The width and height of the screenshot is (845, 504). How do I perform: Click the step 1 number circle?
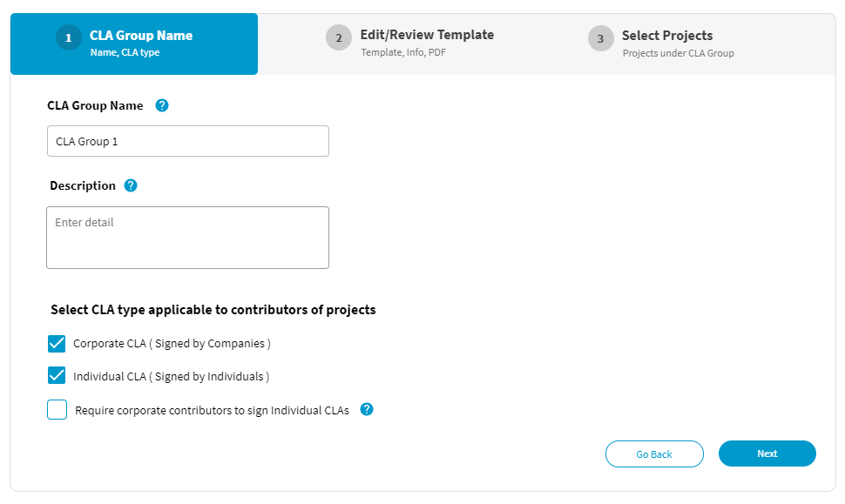68,38
